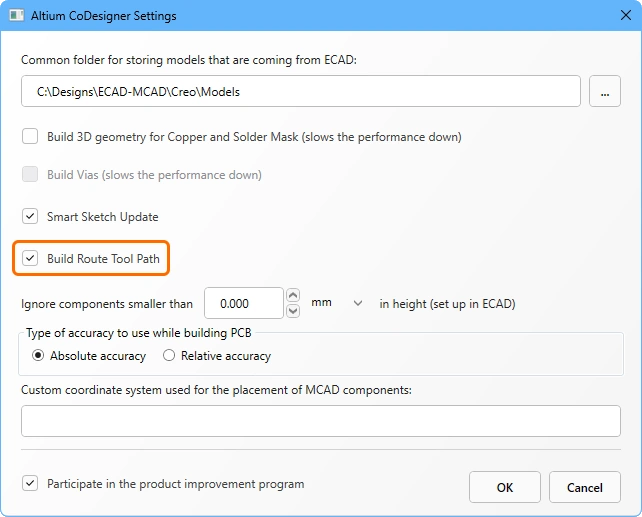The image size is (642, 517).
Task: Confirm settings with OK button
Action: coord(505,487)
